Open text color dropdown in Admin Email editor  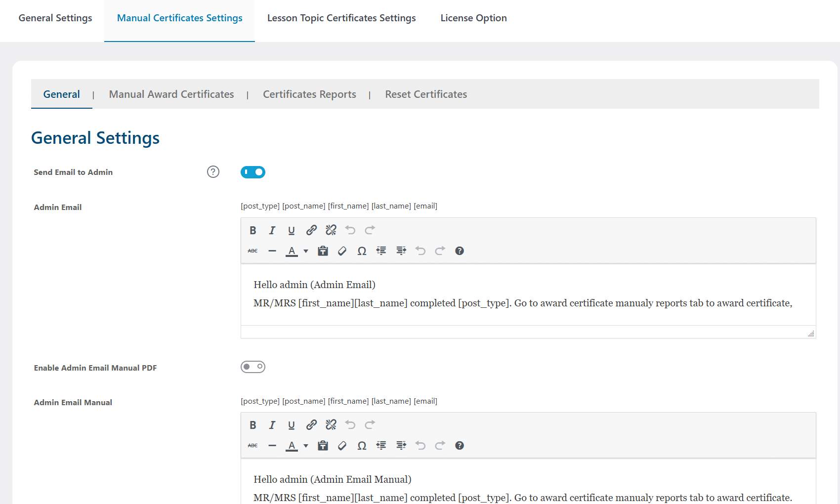tap(306, 251)
